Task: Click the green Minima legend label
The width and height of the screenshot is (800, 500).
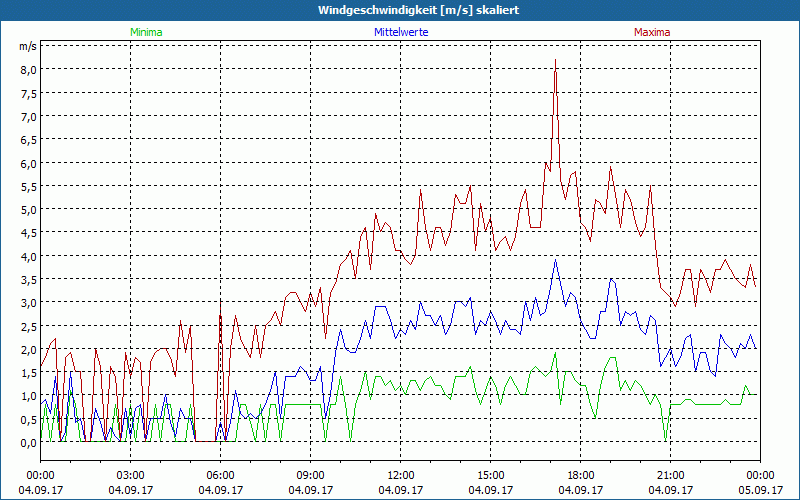Action: pos(146,32)
